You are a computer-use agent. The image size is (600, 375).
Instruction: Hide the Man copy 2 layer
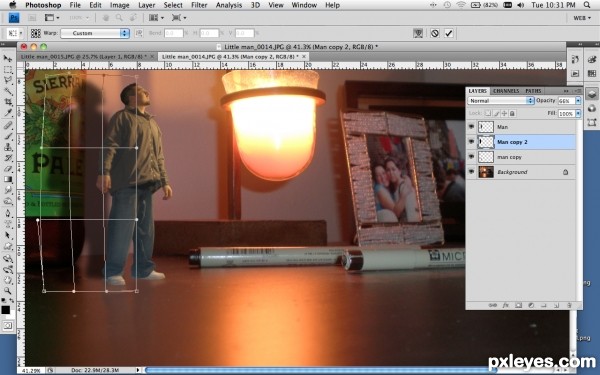click(x=471, y=142)
